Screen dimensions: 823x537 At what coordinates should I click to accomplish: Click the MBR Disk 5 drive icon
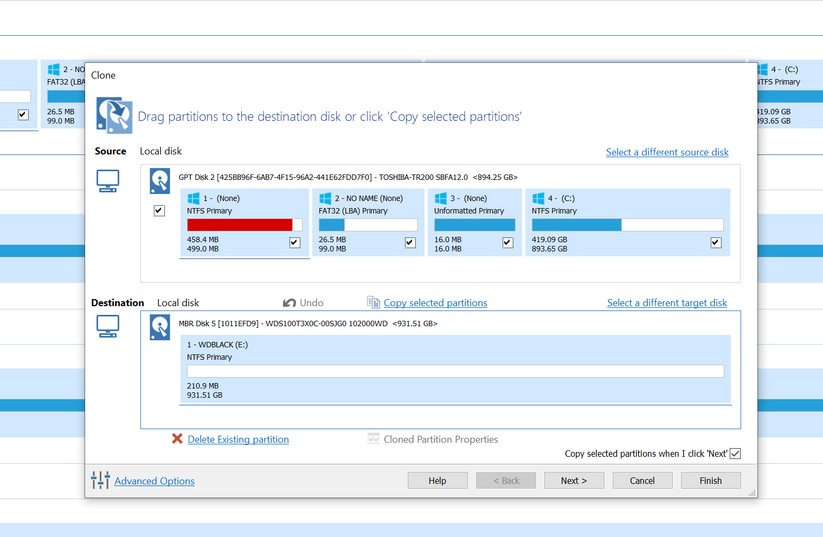[160, 326]
